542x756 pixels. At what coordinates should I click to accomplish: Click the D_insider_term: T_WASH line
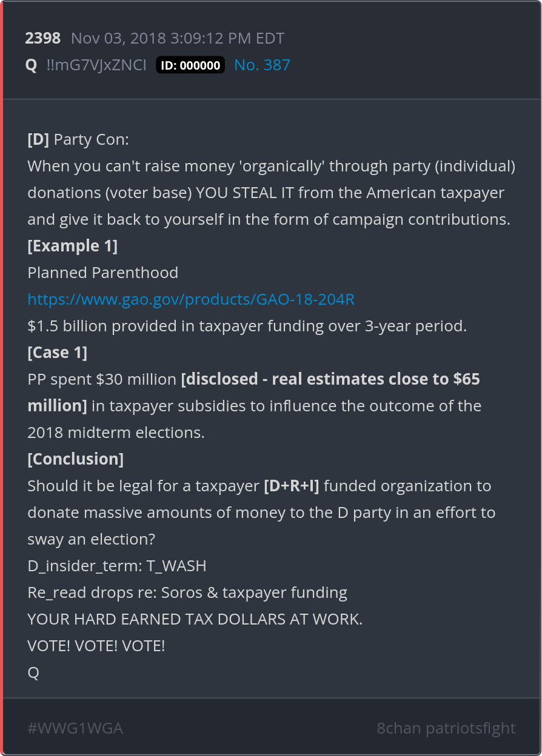pyautogui.click(x=117, y=566)
